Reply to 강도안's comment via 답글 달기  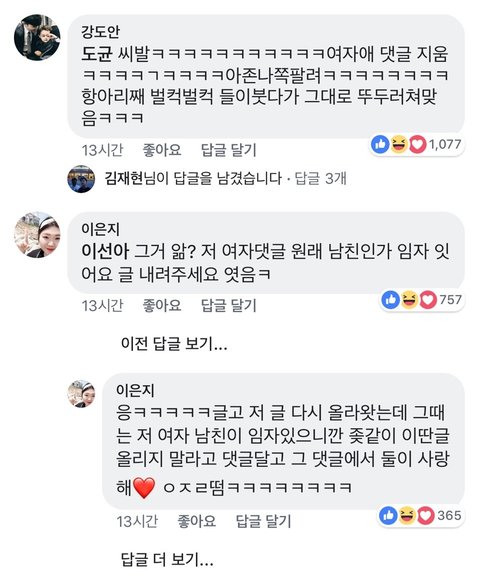[x=228, y=150]
